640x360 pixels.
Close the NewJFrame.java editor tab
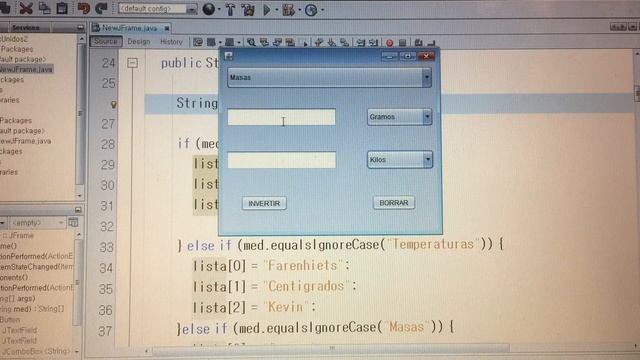click(167, 28)
